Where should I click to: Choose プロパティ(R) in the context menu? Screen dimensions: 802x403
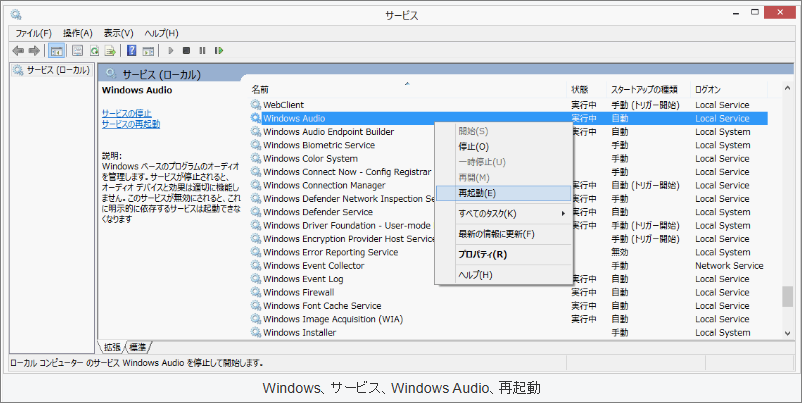point(503,254)
